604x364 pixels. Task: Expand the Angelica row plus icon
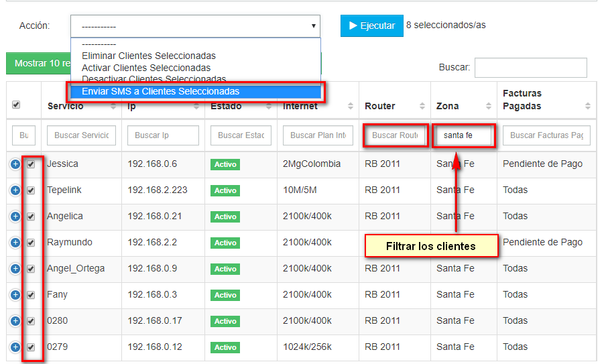pos(15,217)
